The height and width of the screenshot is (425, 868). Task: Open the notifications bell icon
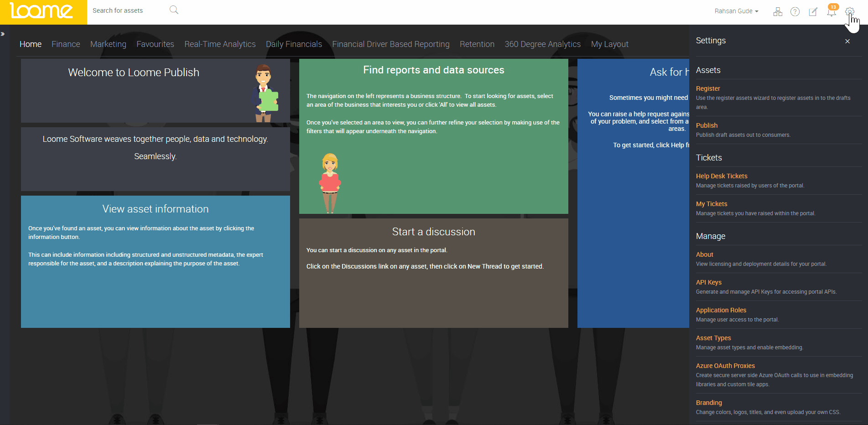pos(831,12)
